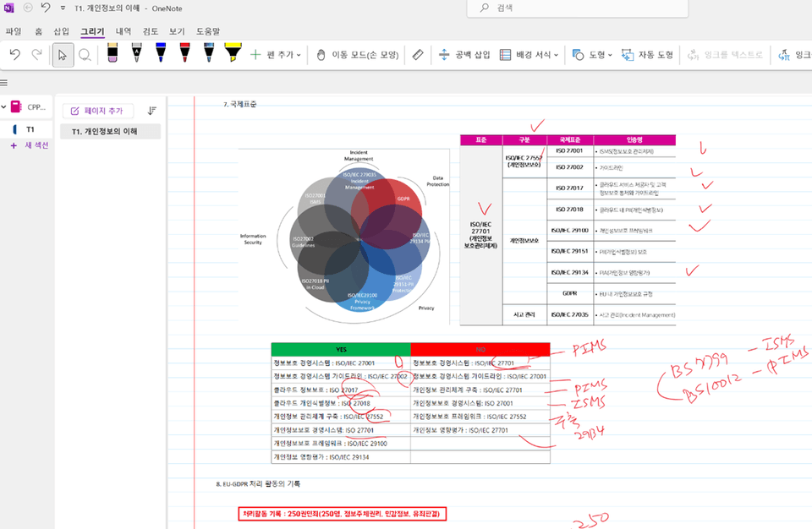Image resolution: width=812 pixels, height=529 pixels.
Task: Select the lasso select tool
Action: tap(85, 55)
